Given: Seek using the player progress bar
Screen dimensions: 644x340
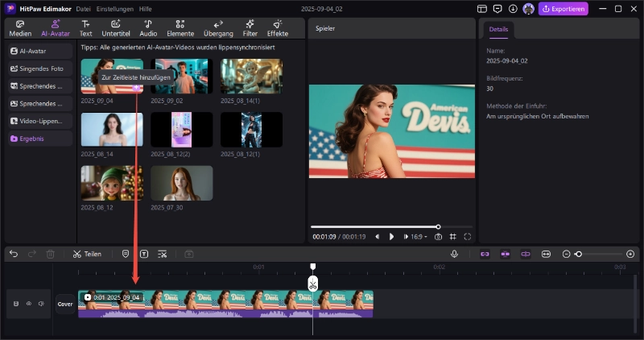Looking at the screenshot, I should click(391, 226).
